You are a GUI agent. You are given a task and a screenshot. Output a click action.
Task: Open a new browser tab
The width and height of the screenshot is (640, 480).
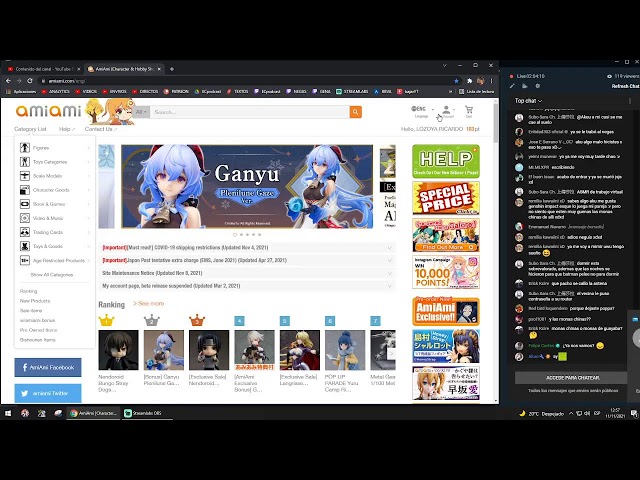pos(172,69)
